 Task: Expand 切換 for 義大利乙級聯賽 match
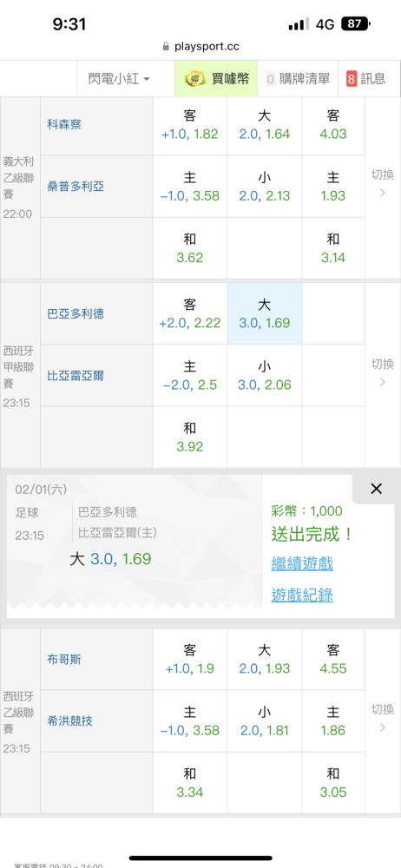(x=382, y=183)
